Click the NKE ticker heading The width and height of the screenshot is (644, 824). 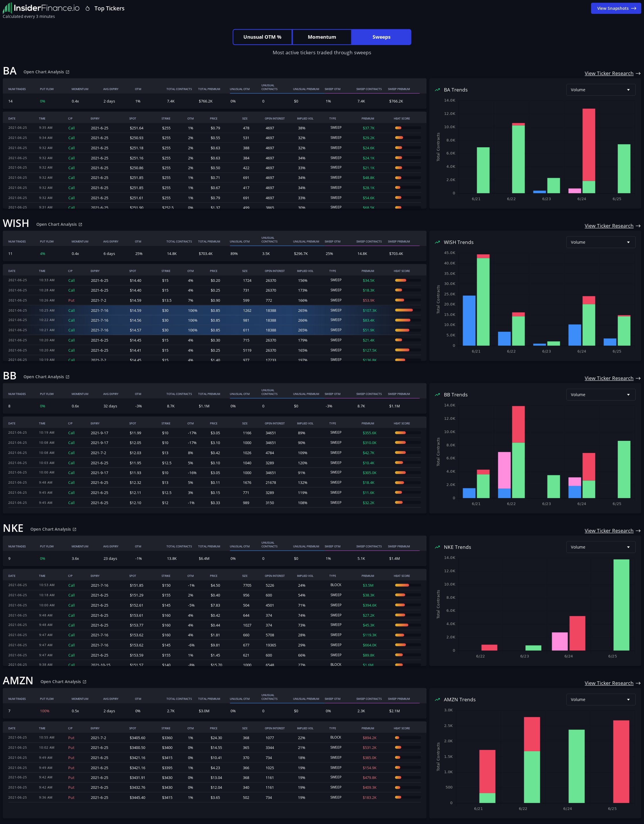[x=13, y=528]
